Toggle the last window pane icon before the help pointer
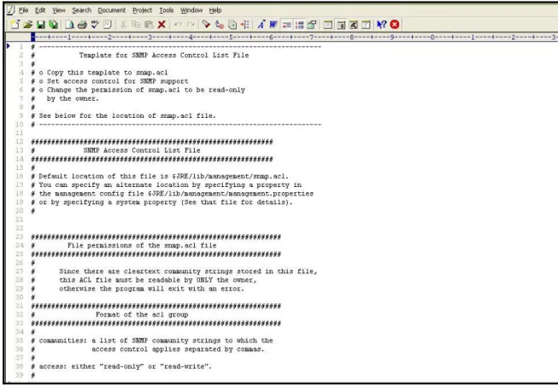 [366, 25]
